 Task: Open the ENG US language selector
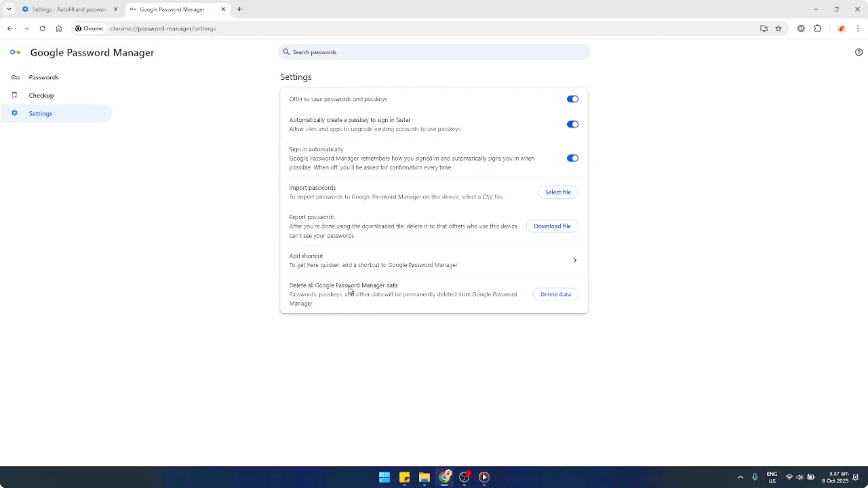[x=772, y=477]
